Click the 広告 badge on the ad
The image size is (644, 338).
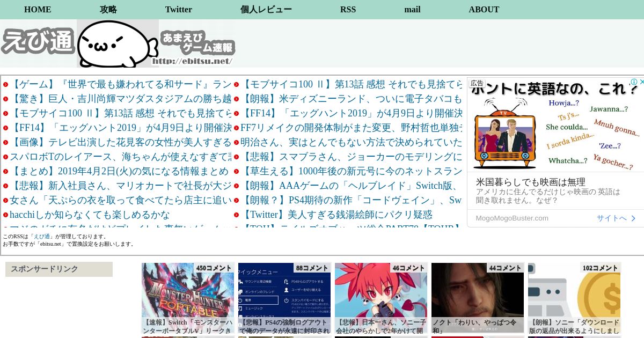click(477, 83)
